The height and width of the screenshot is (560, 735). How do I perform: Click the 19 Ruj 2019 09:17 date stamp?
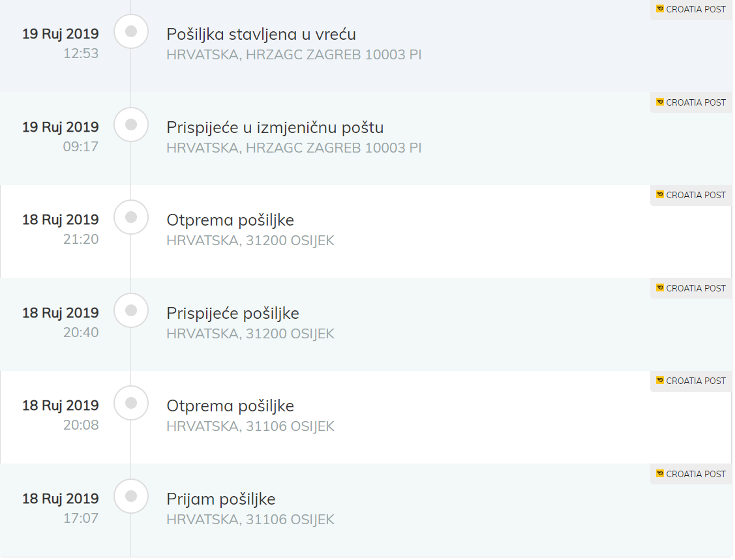[x=61, y=136]
